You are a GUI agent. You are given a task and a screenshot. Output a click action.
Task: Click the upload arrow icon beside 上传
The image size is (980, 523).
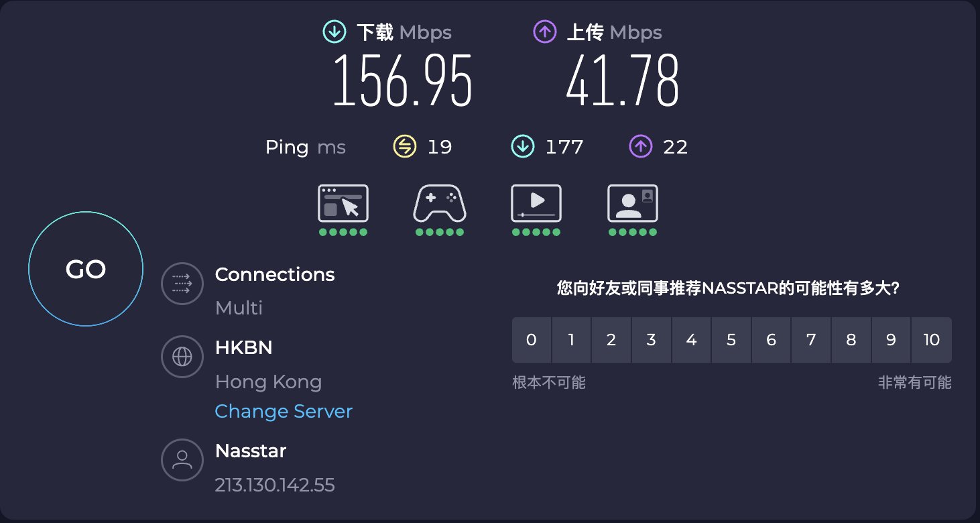(x=545, y=32)
